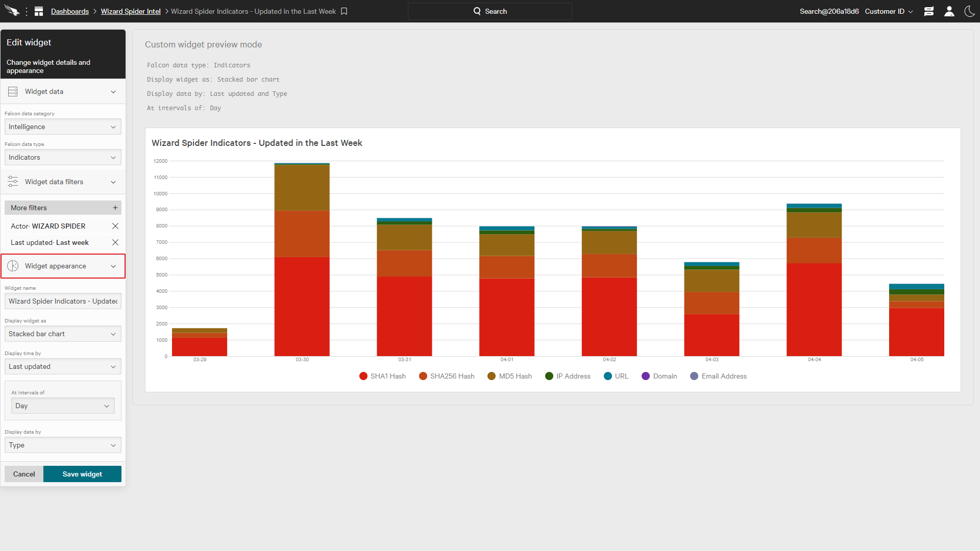Screen dimensions: 980x551
Task: Toggle SHA256 Hash legend series
Action: [447, 376]
